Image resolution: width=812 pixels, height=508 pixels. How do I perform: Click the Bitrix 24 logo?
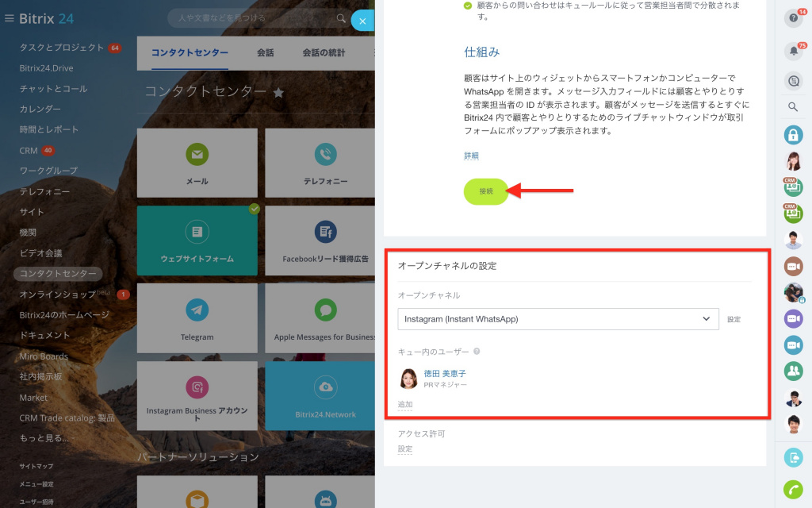coord(47,19)
